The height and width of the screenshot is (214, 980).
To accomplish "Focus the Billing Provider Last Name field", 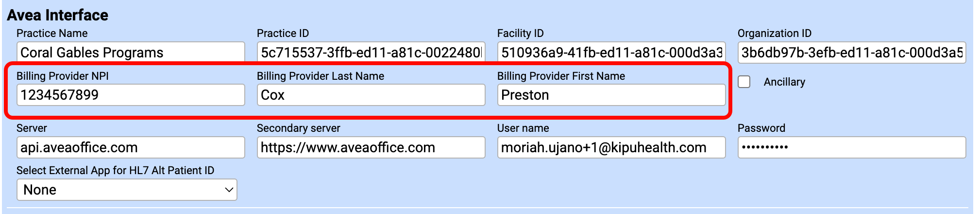I will 371,95.
